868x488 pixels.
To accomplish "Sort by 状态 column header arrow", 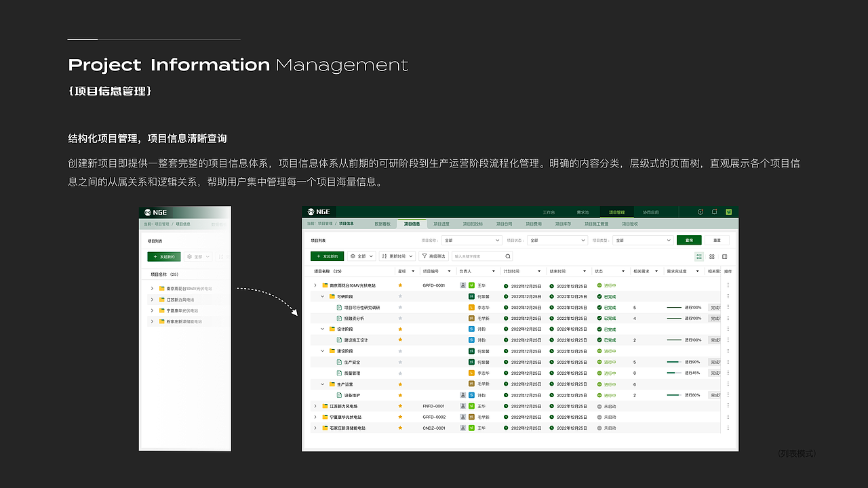I will 624,271.
